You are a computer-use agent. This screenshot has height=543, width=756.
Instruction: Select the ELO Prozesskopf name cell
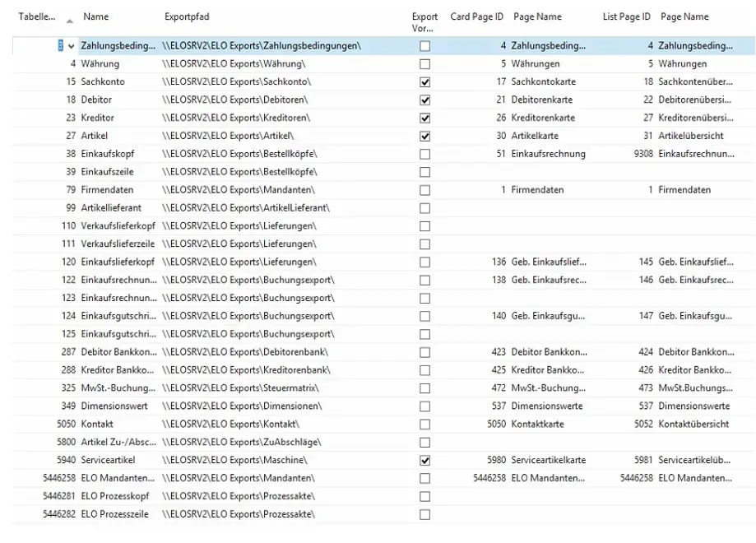click(114, 496)
